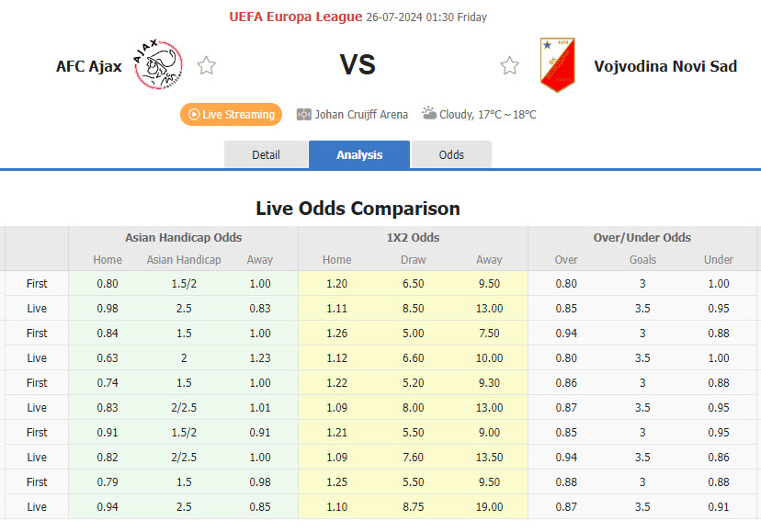Toggle the favorite star next to Ajax
This screenshot has width=761, height=532.
[206, 65]
